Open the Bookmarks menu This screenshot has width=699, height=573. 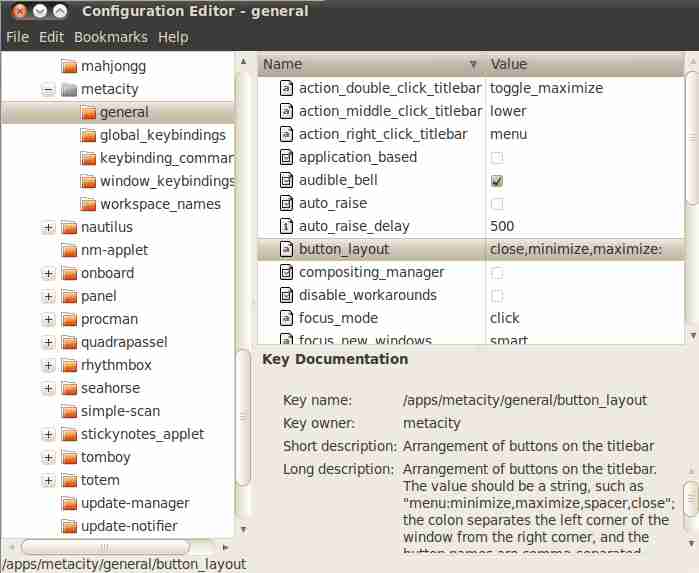pyautogui.click(x=111, y=37)
